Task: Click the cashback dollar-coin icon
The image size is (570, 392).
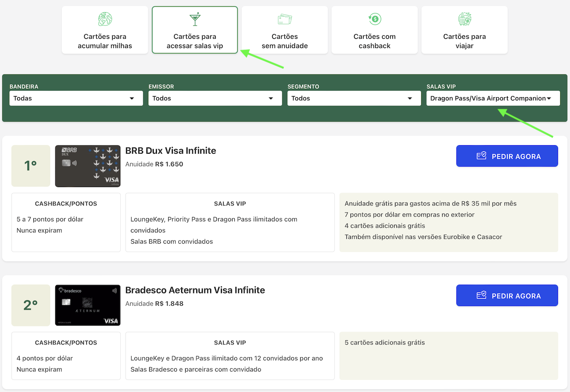Action: pos(375,19)
